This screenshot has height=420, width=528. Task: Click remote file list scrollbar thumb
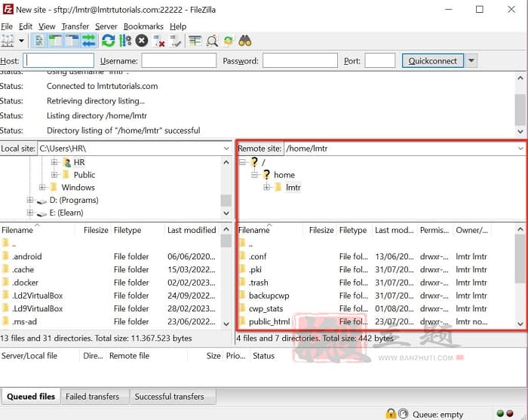click(520, 259)
